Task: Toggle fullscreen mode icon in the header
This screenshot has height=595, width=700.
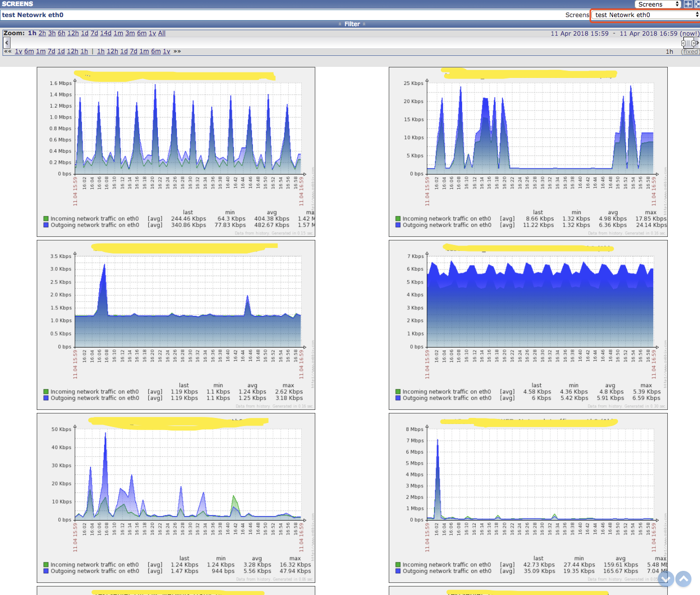Action: (x=697, y=4)
